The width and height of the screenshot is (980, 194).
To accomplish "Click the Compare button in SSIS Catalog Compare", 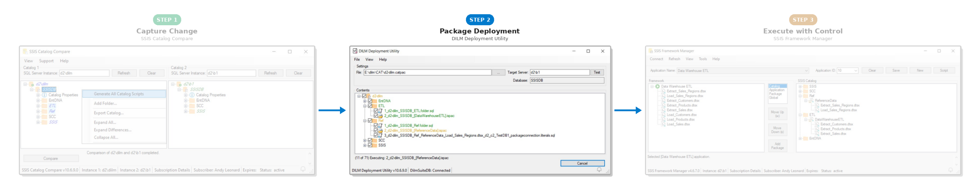I will [x=51, y=158].
